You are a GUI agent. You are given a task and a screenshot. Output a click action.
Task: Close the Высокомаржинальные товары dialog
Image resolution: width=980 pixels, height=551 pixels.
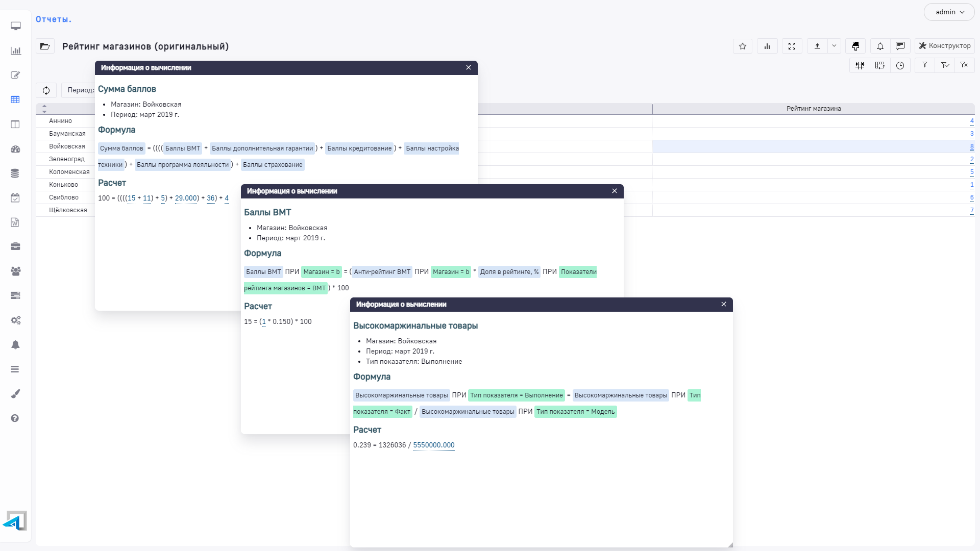(723, 305)
